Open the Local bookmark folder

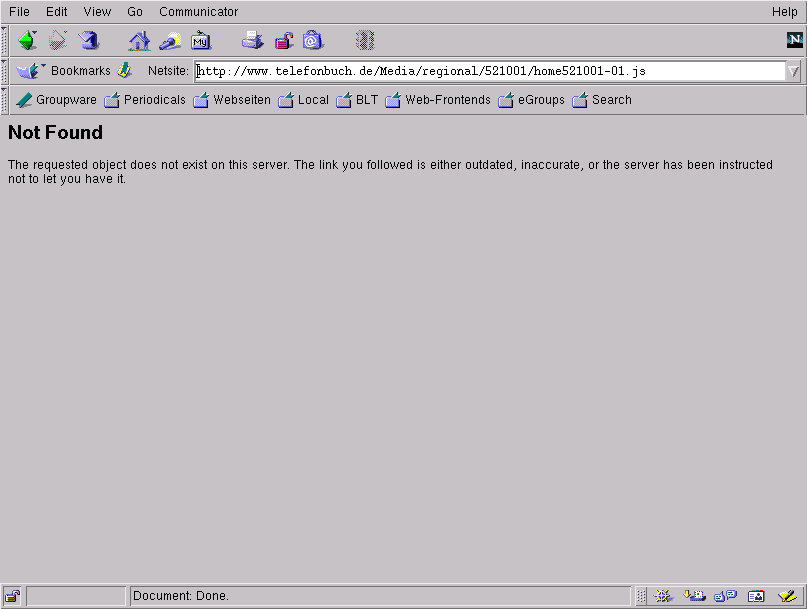pos(303,100)
